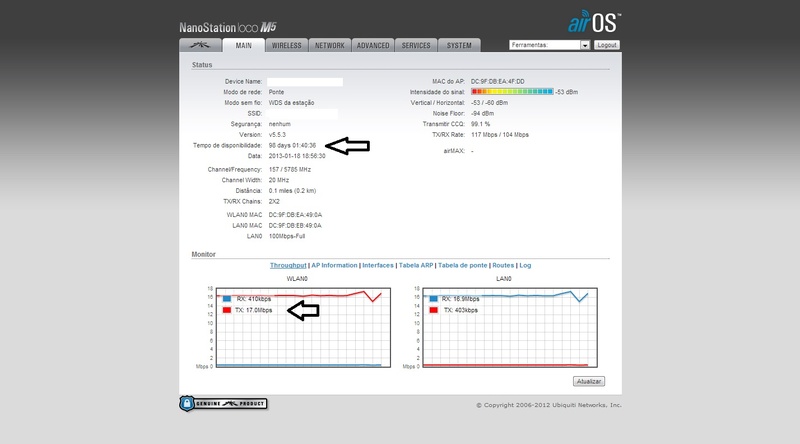Click the WLAN0 red TX legend swatch
This screenshot has width=800, height=444.
point(227,310)
